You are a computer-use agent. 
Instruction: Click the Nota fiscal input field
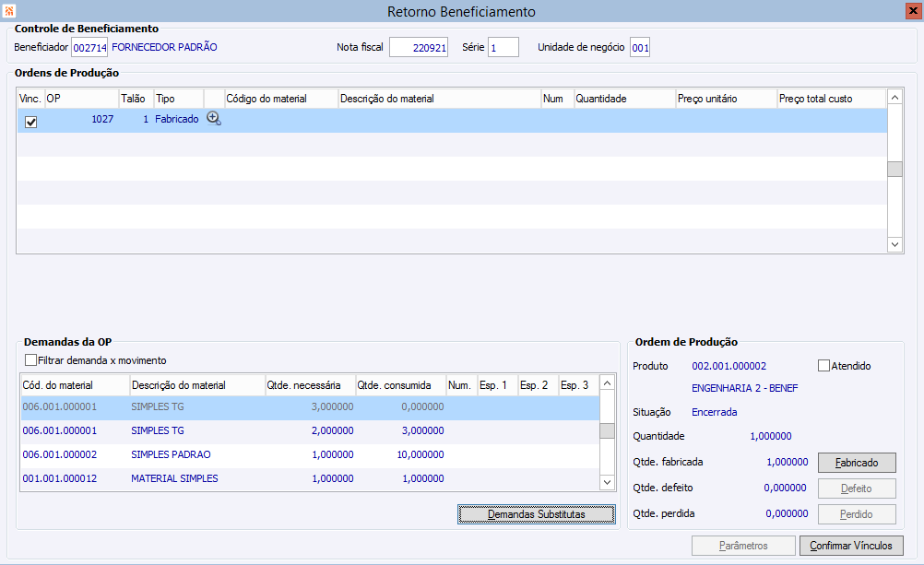(419, 47)
